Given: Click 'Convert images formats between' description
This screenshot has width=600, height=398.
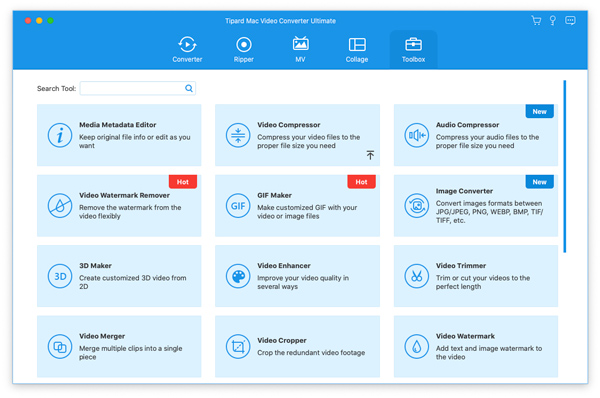Looking at the screenshot, I should coord(489,212).
